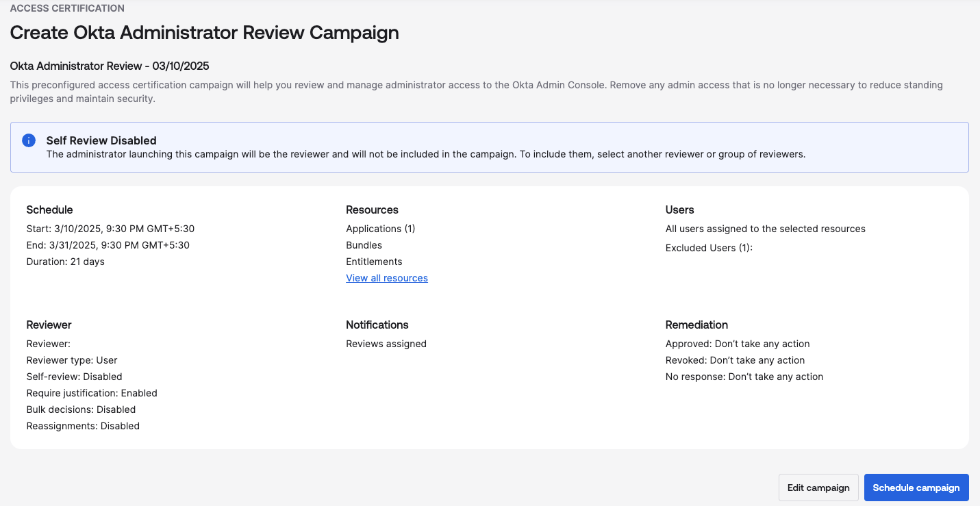Click the Resources section heading
980x506 pixels.
(x=372, y=210)
